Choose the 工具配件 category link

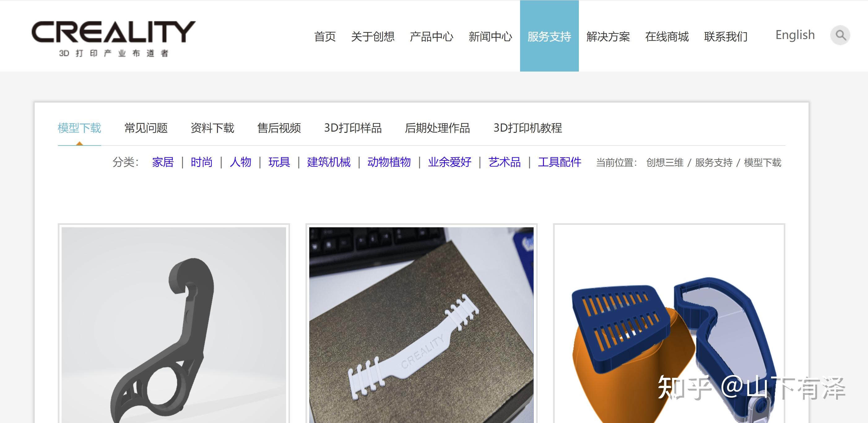click(559, 162)
